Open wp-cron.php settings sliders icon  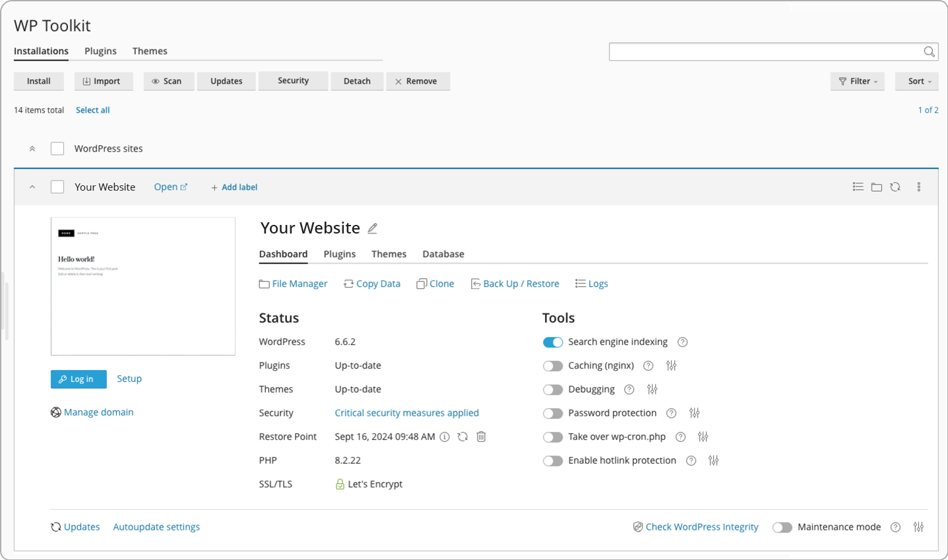pos(703,437)
